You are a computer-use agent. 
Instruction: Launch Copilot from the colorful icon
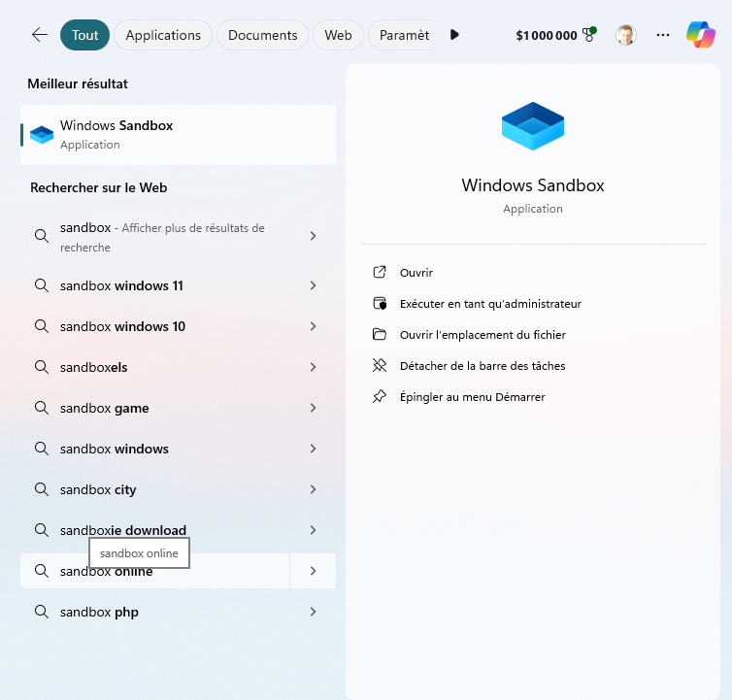[700, 35]
